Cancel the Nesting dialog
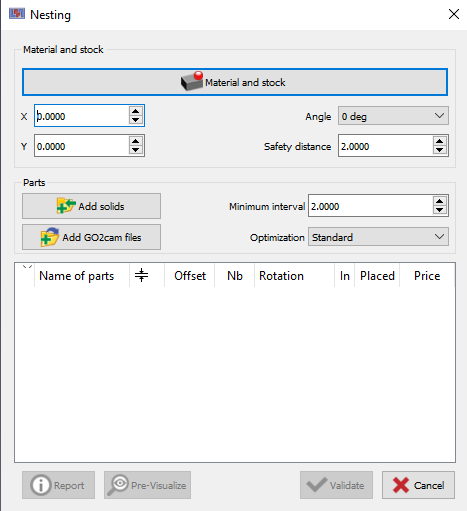The height and width of the screenshot is (511, 467). click(x=418, y=485)
